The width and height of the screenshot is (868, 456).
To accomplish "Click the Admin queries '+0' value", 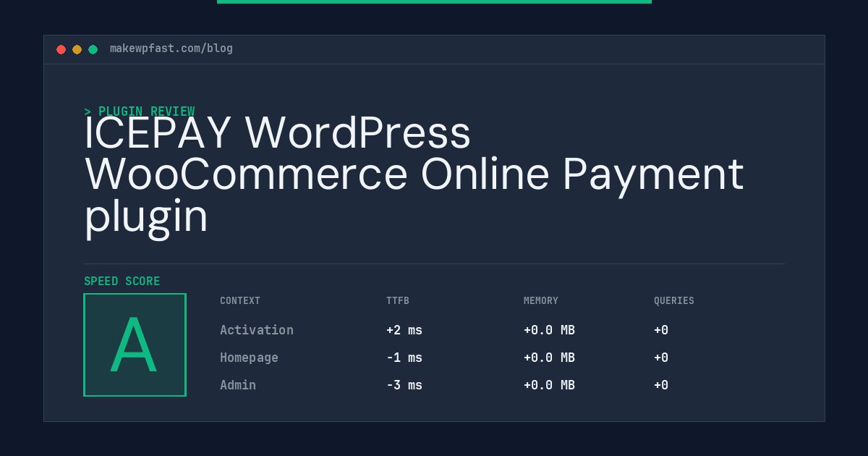I will pos(661,385).
